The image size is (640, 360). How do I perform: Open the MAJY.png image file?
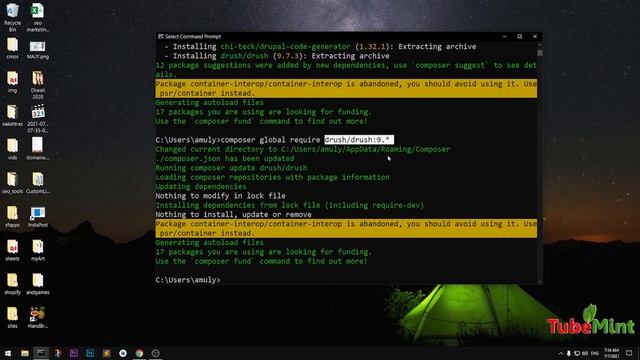click(x=38, y=49)
